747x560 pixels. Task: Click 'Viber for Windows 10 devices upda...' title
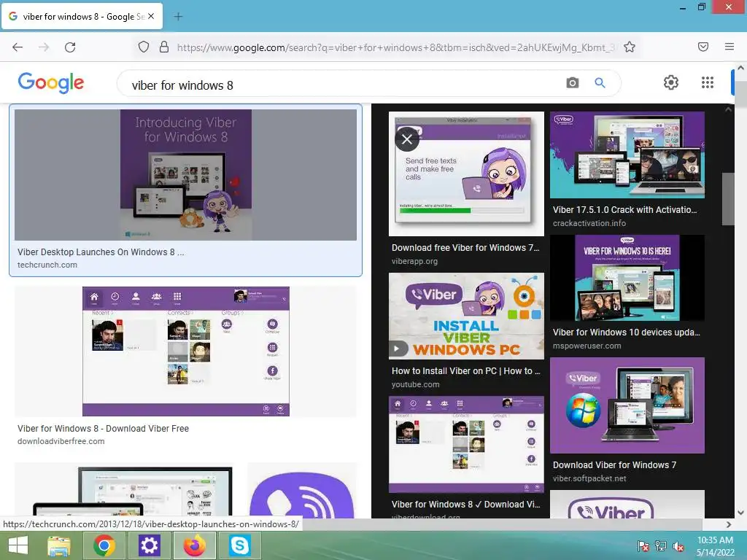click(626, 332)
